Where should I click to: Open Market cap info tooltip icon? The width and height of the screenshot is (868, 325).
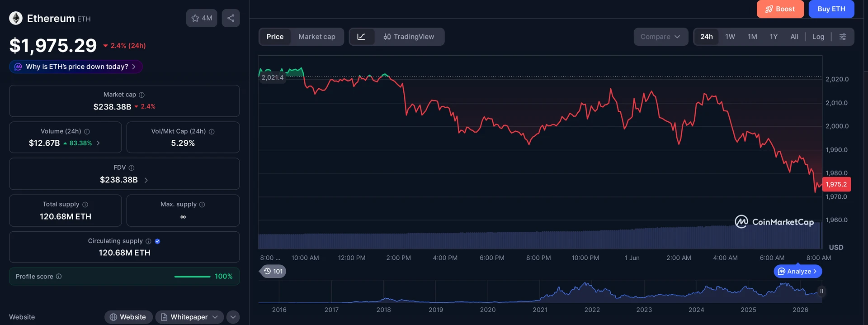(142, 95)
